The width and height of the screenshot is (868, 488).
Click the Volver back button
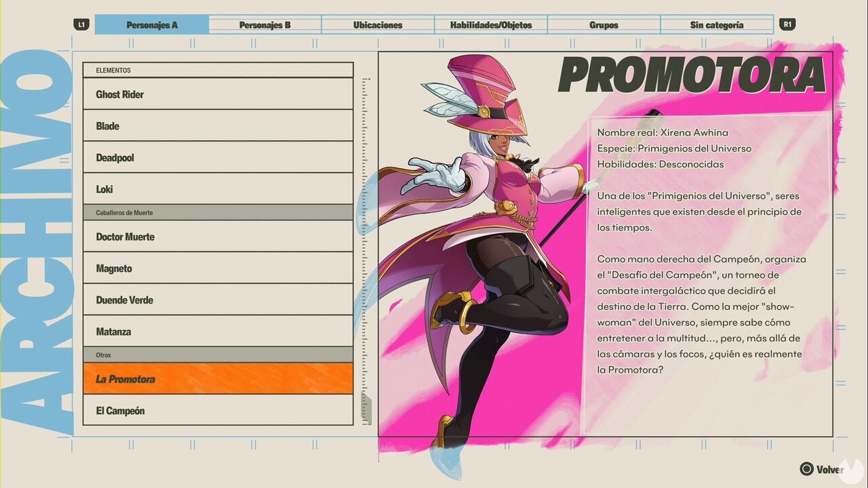[x=822, y=468]
